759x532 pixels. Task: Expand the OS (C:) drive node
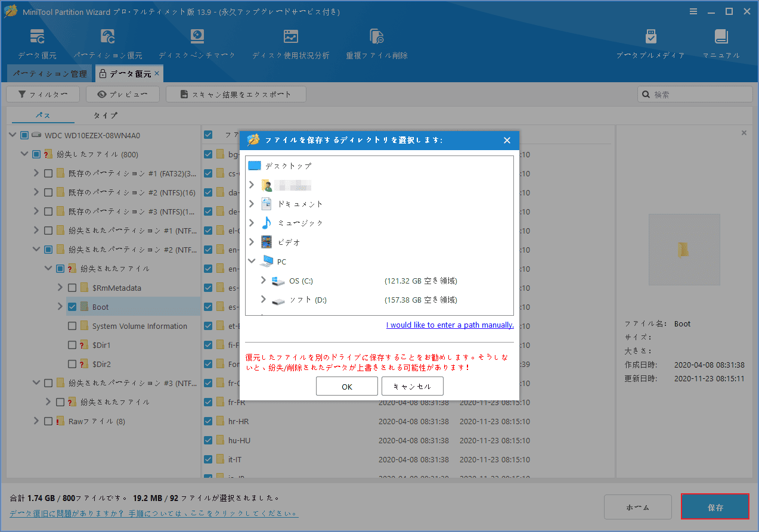[264, 281]
